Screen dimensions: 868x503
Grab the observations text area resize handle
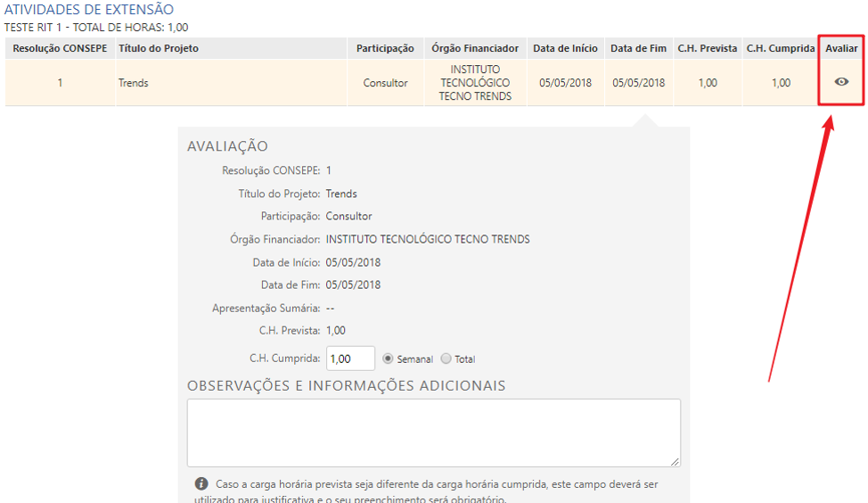point(675,461)
